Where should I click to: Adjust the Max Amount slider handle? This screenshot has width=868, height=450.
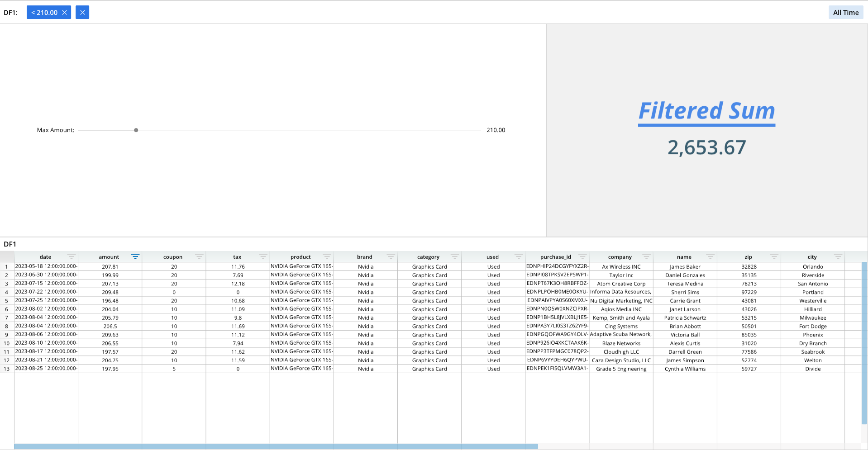point(136,130)
